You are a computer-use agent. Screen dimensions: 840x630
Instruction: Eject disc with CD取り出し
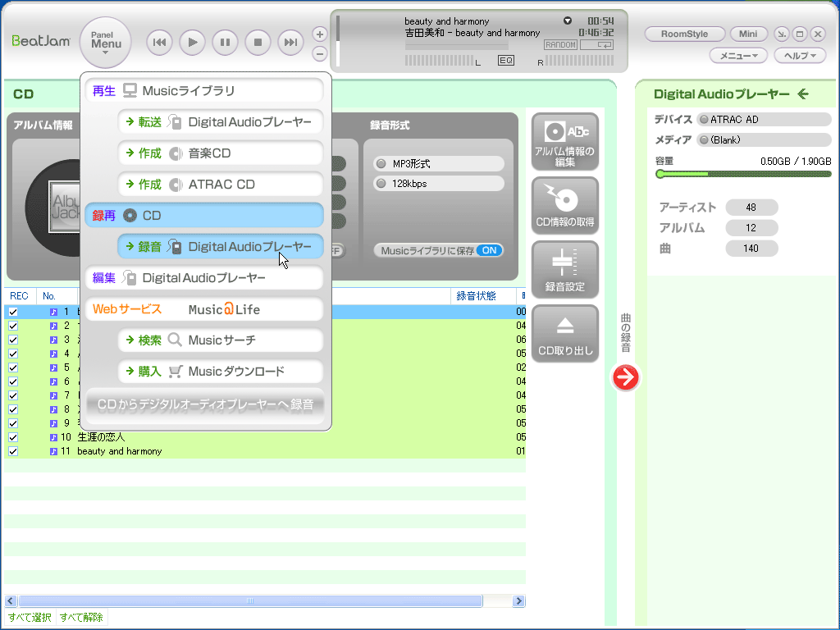click(564, 334)
